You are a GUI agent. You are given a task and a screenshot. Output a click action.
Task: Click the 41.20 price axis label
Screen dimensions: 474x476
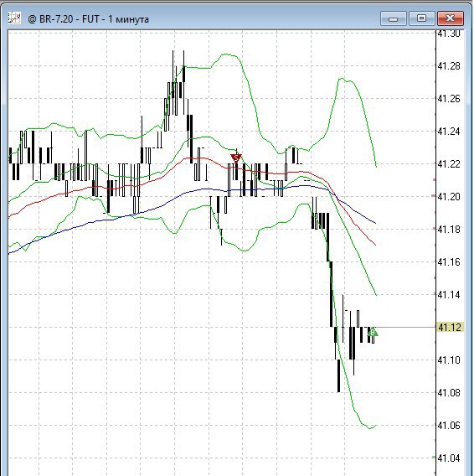coord(449,197)
